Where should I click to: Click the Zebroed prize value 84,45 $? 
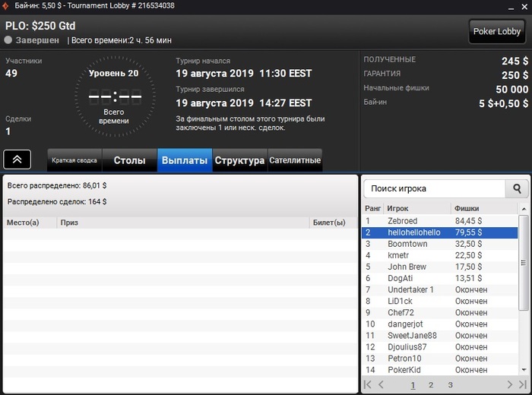tap(468, 221)
